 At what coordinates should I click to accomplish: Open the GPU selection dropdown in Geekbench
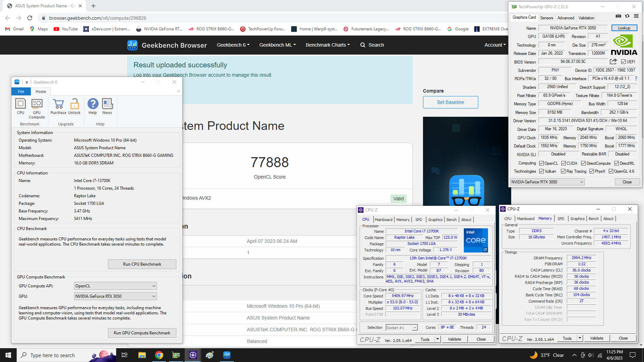click(116, 296)
